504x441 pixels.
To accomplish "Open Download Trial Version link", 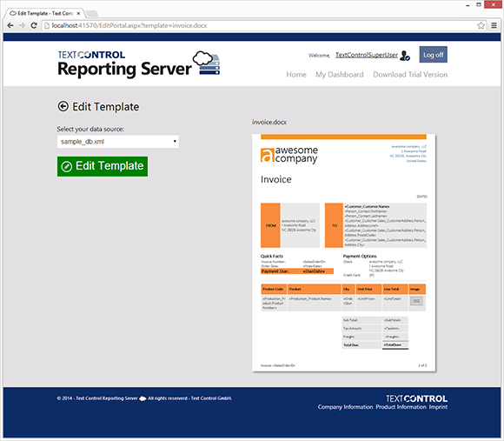I will point(410,75).
